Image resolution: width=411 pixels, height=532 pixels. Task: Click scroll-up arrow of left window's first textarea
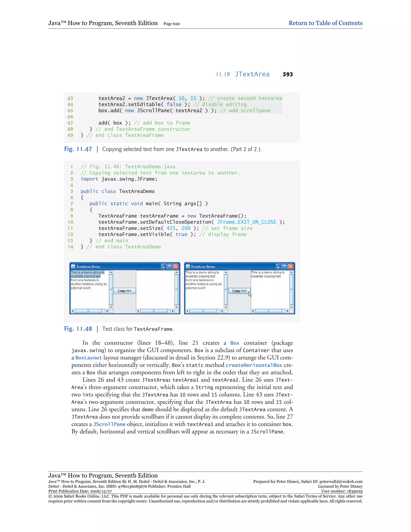tap(111, 272)
